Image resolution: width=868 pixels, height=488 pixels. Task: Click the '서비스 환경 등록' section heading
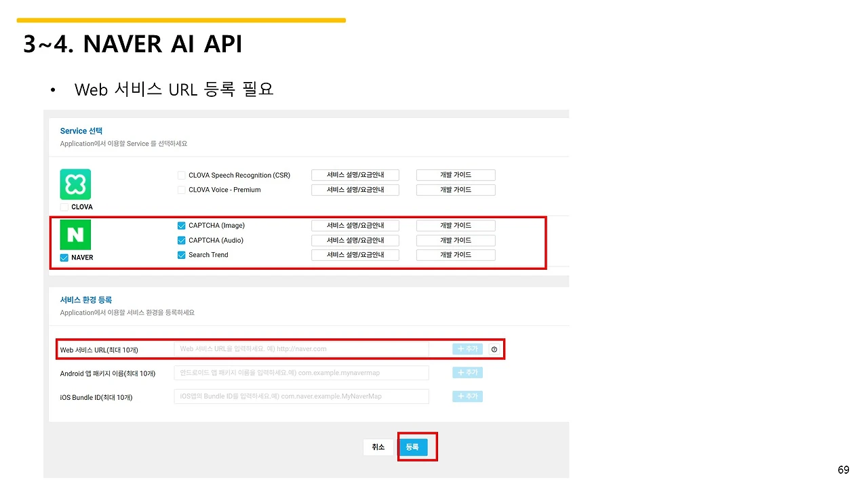pyautogui.click(x=86, y=300)
